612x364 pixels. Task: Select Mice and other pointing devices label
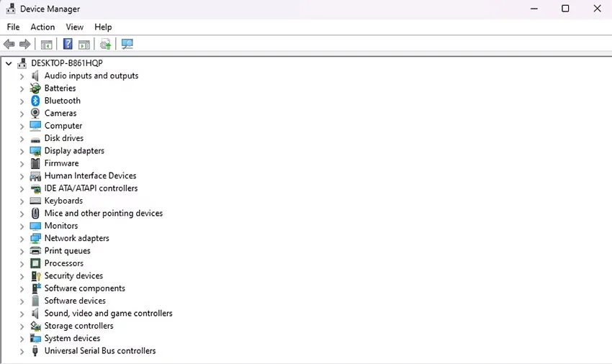tap(104, 213)
